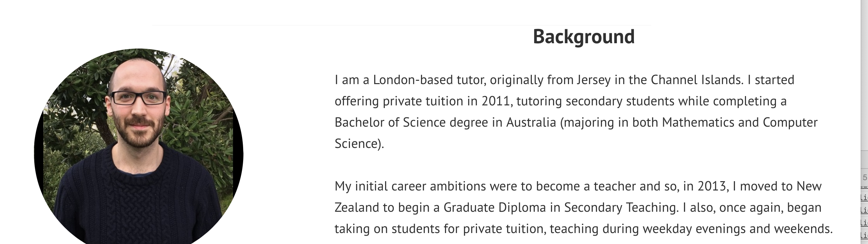Viewport: 868px width, 244px height.
Task: Click the glasses in the profile photo
Action: 138,98
